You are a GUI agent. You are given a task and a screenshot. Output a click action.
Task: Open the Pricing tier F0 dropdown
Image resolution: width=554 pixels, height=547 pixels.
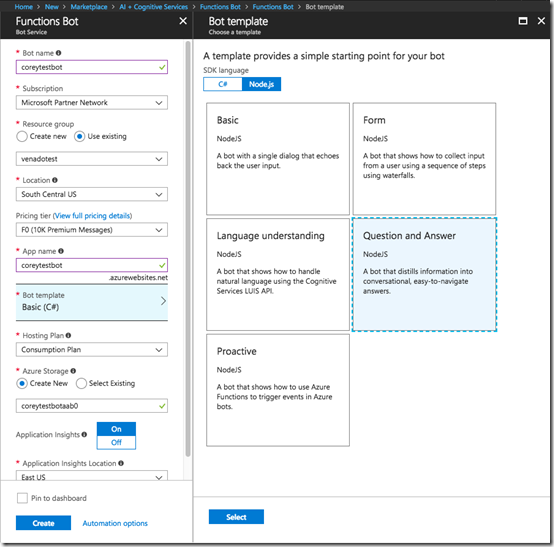[x=92, y=230]
